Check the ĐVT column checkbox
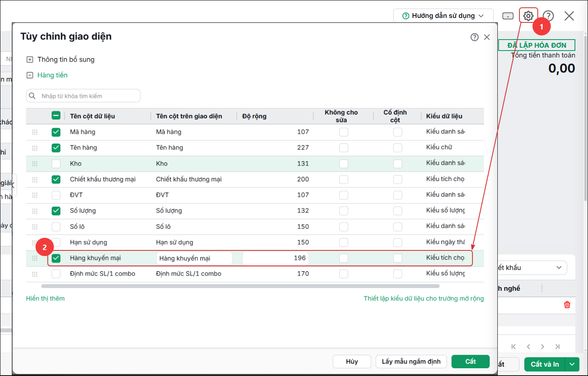 coord(56,195)
